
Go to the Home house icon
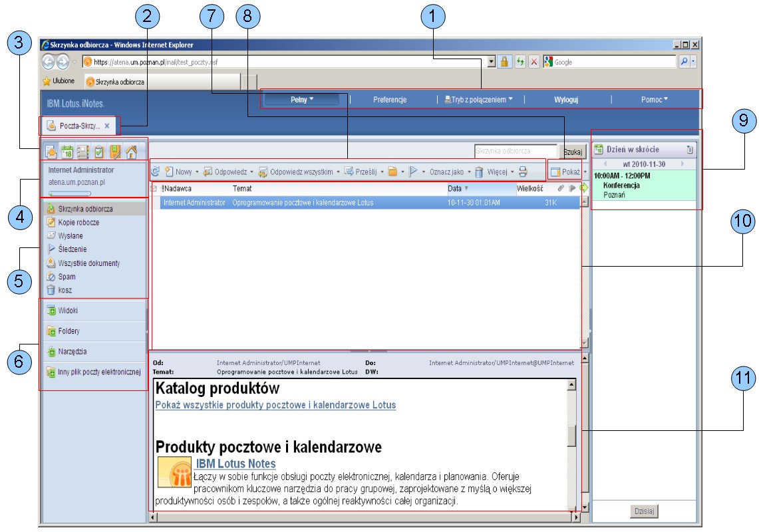131,152
